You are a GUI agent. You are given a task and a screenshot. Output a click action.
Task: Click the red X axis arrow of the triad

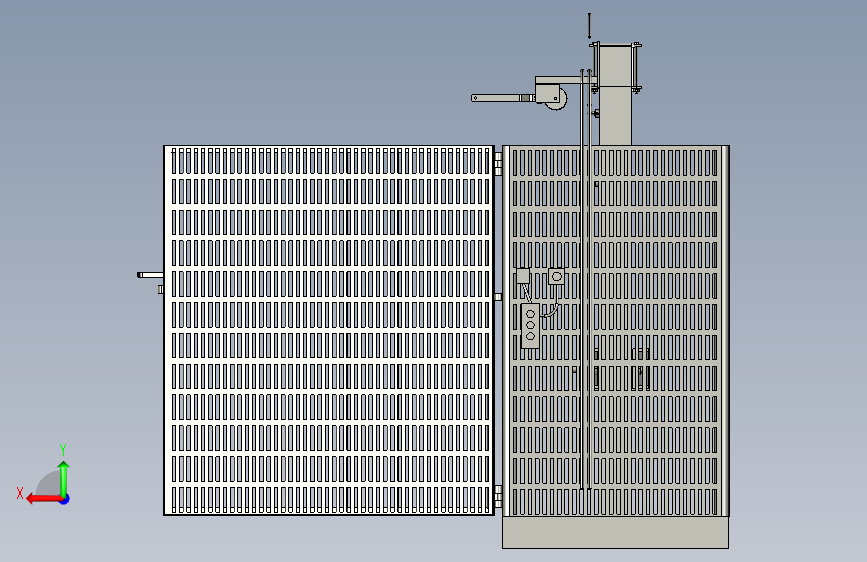pyautogui.click(x=44, y=499)
